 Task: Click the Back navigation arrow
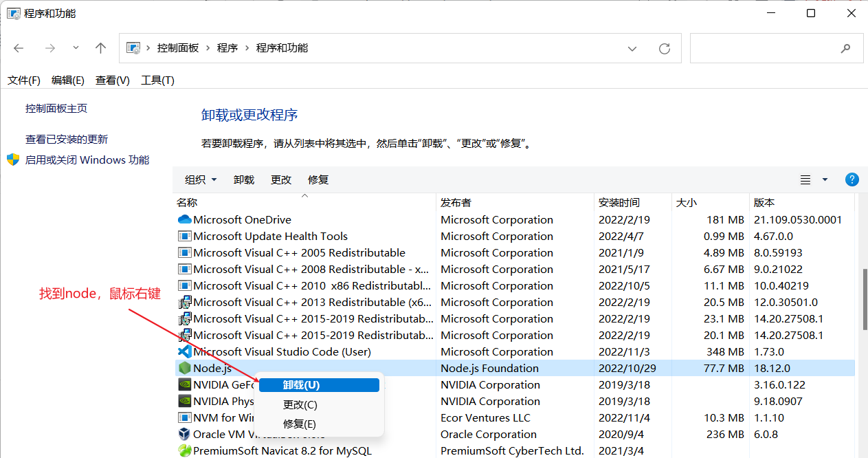point(19,48)
